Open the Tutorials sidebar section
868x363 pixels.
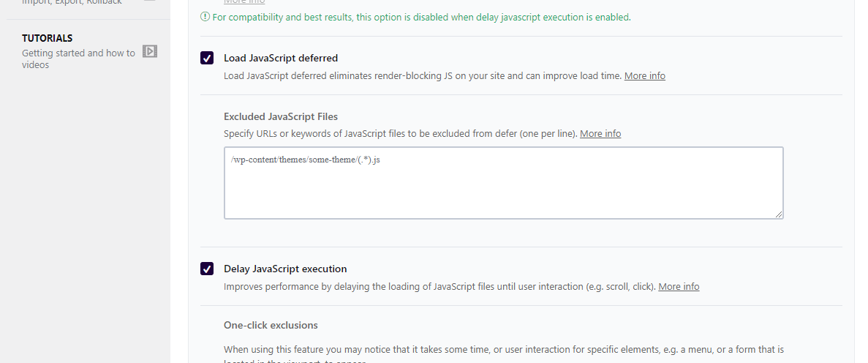pos(47,38)
